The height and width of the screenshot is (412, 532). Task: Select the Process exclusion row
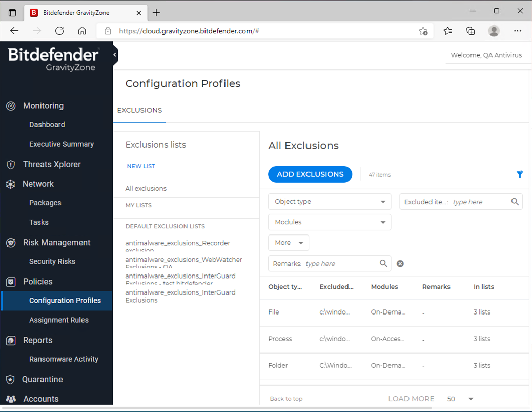coord(394,339)
